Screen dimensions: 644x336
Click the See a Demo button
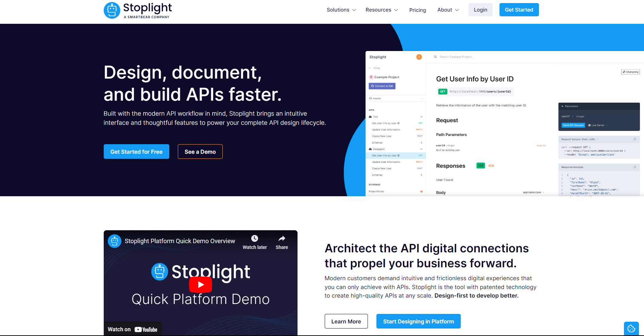200,152
